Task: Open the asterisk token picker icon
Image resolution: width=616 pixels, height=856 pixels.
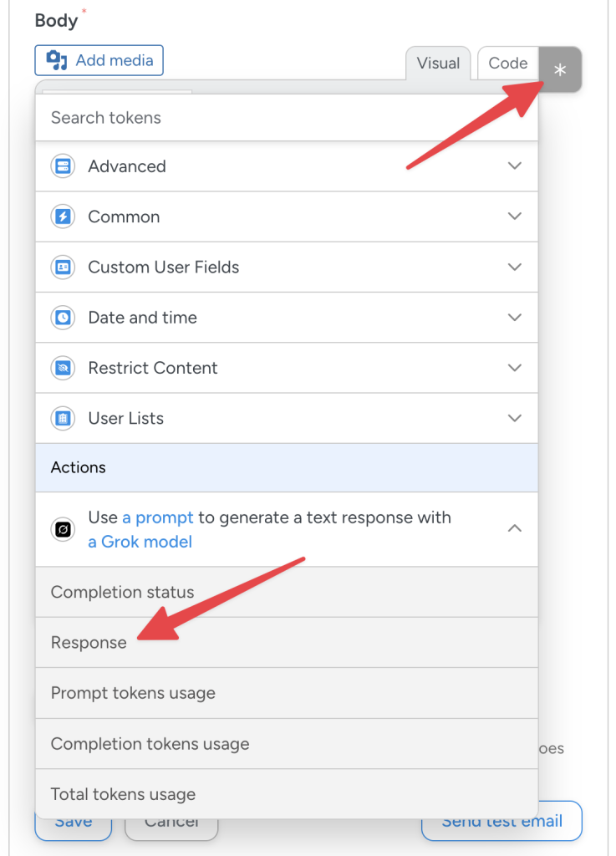Action: point(558,69)
